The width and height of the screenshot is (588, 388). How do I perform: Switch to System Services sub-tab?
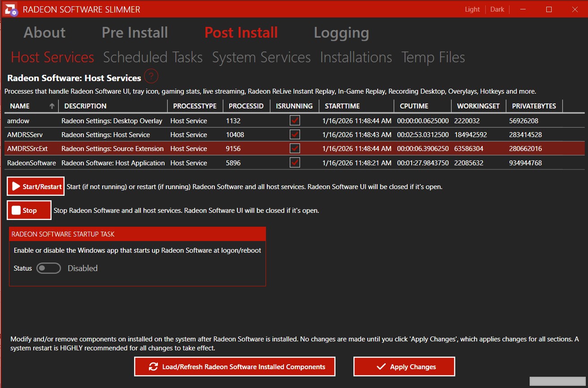261,57
